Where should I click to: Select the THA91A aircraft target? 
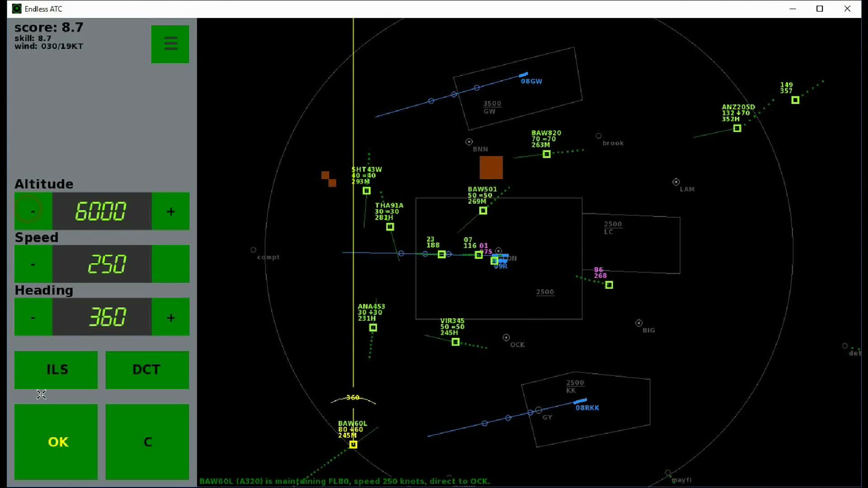click(390, 227)
